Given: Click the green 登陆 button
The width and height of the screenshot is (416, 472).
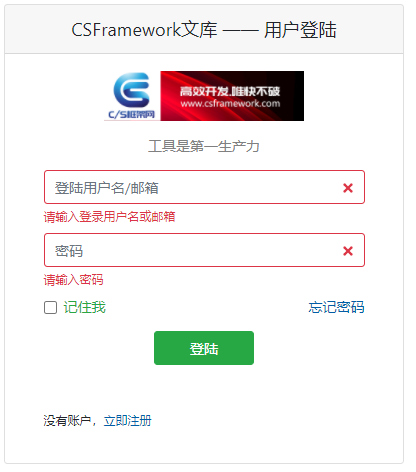Looking at the screenshot, I should pos(204,348).
